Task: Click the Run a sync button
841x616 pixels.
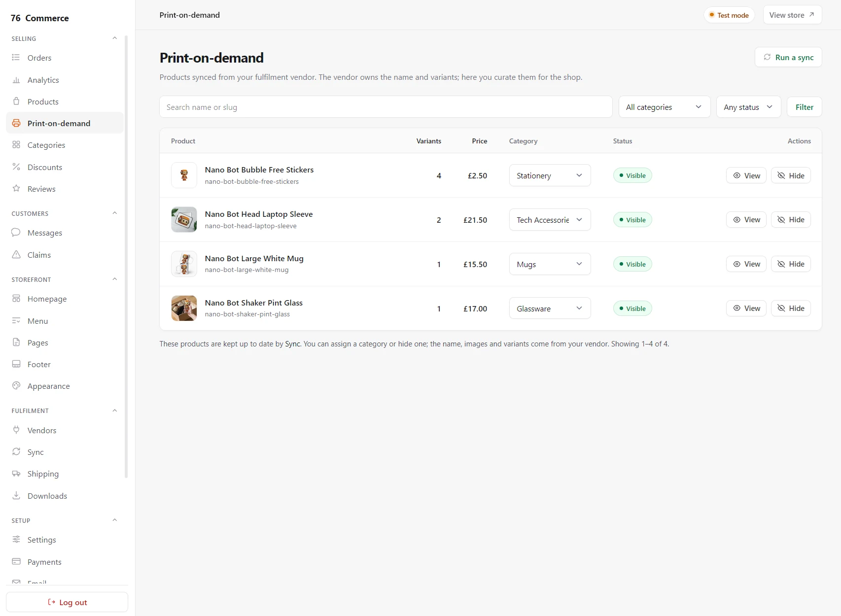Action: tap(788, 57)
